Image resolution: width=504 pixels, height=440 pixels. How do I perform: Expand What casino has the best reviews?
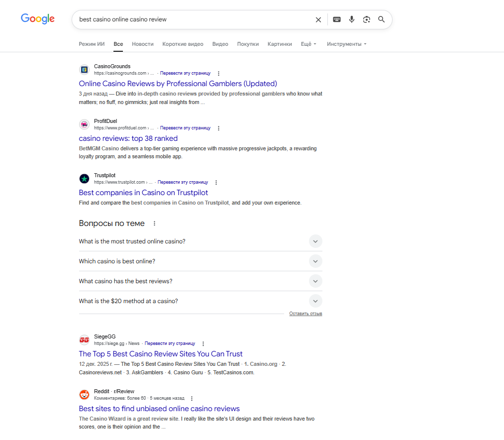pos(200,281)
